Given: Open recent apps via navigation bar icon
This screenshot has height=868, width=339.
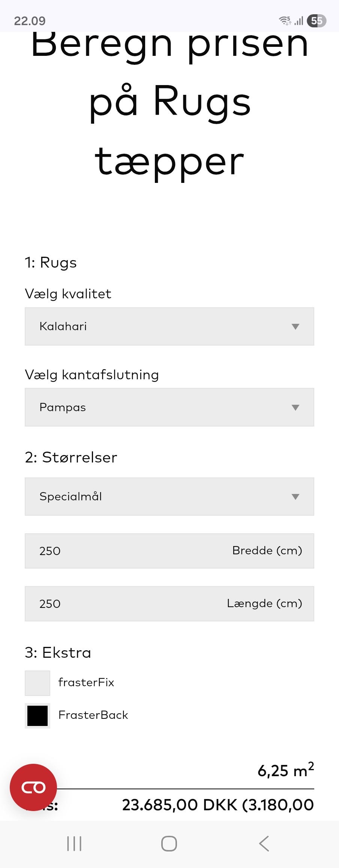Looking at the screenshot, I should pos(74,844).
